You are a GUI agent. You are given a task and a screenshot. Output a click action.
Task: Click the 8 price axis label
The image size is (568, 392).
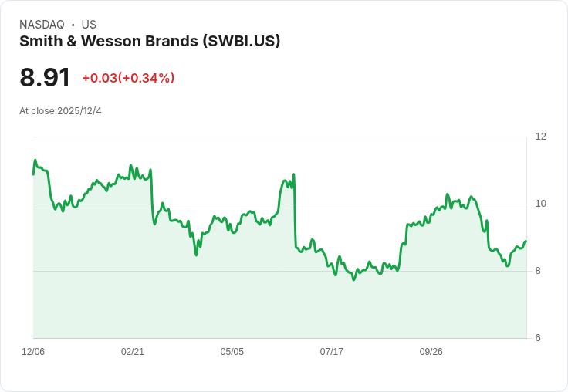tap(538, 271)
